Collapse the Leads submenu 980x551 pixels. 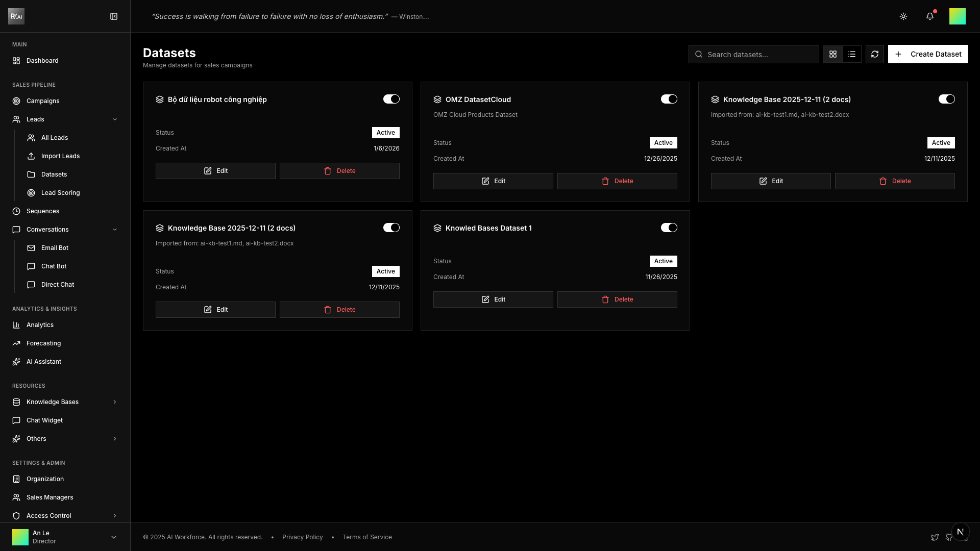pyautogui.click(x=114, y=119)
